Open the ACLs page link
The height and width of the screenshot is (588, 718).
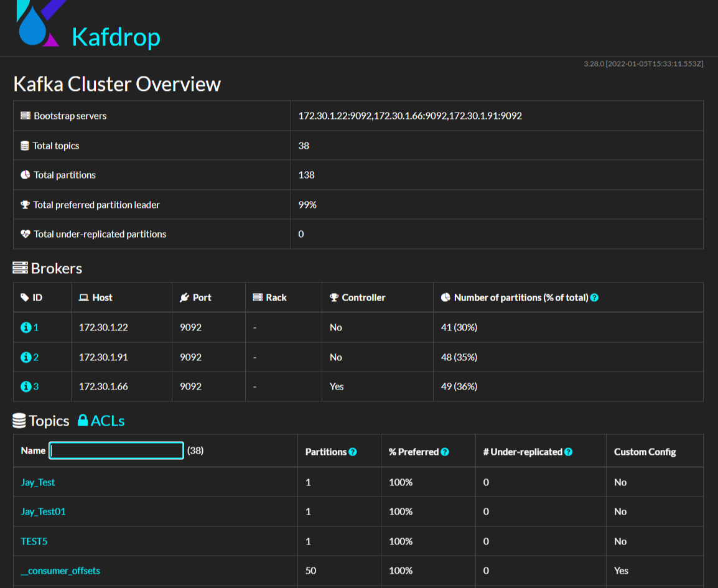click(108, 421)
